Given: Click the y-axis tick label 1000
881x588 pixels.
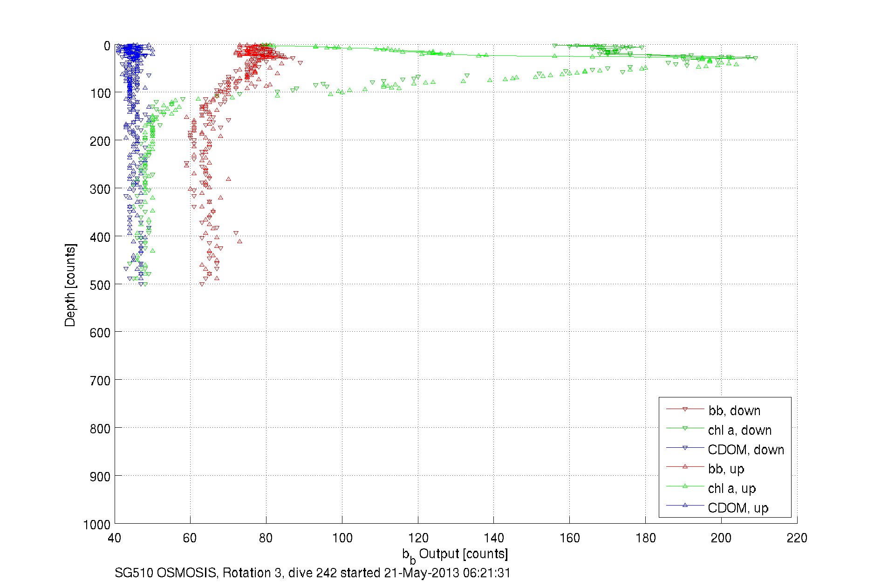Looking at the screenshot, I should (97, 524).
